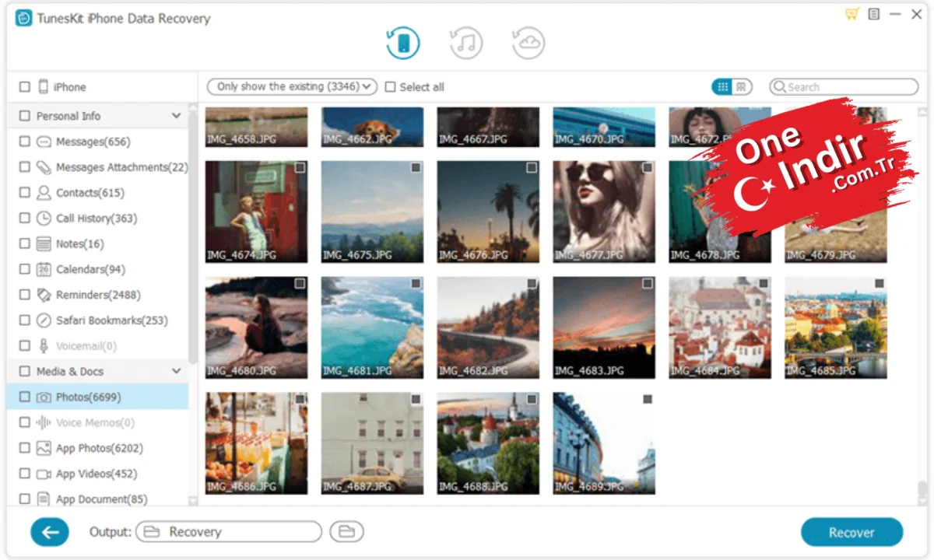Click the Media & Docs header label
The image size is (934, 560).
[x=70, y=371]
